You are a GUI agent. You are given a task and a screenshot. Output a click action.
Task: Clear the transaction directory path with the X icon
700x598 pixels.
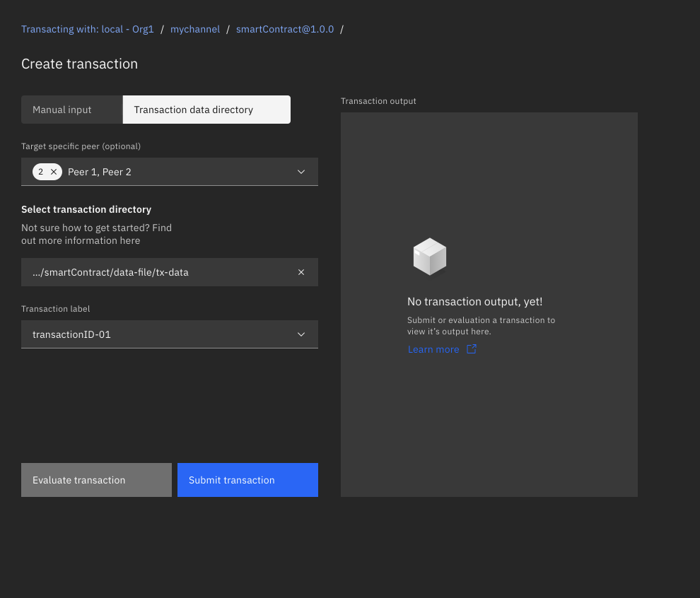click(301, 272)
